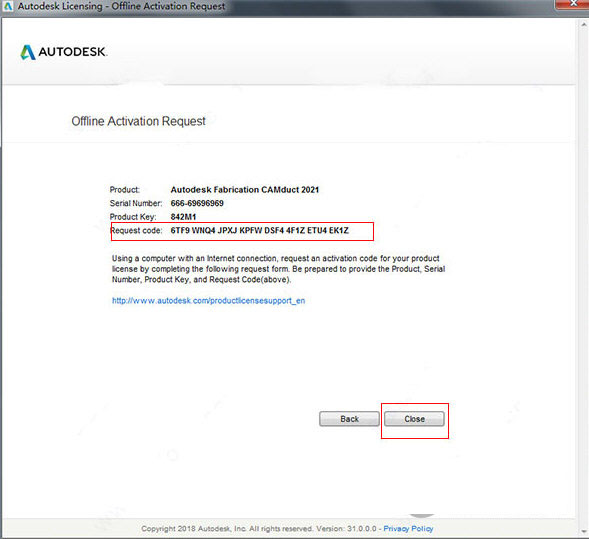
Task: Click the window title 'Autodesk Licensing - Offline Activation Request'
Action: point(121,6)
